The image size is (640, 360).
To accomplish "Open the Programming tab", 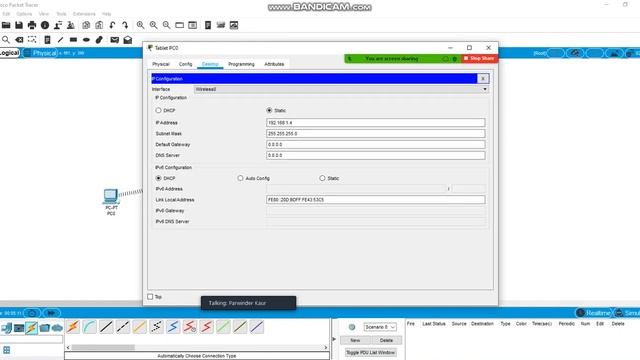I will (x=241, y=64).
